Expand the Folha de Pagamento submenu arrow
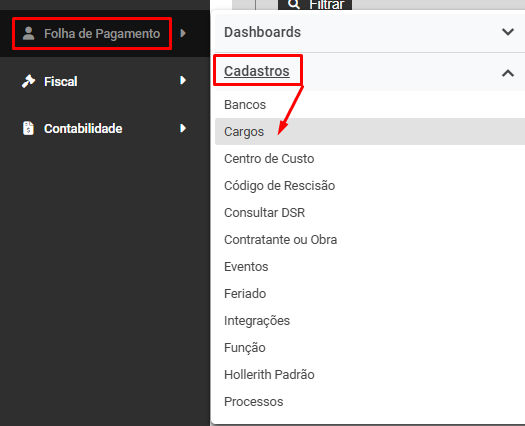 [183, 33]
